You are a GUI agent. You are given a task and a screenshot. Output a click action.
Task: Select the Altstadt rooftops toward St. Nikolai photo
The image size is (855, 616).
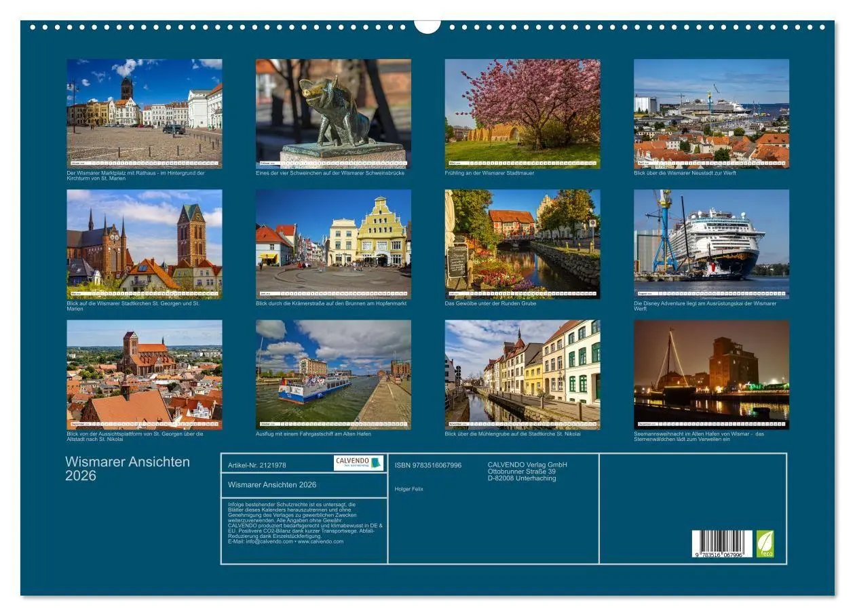(x=145, y=374)
